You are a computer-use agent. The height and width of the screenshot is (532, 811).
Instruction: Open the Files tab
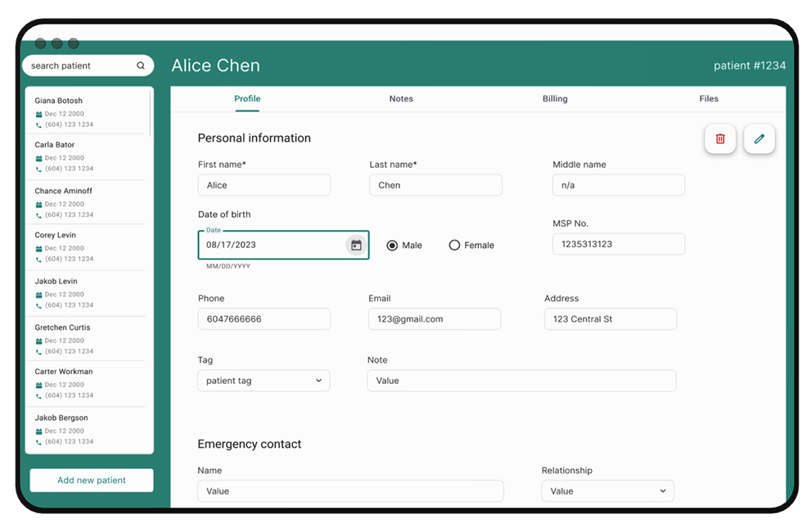pyautogui.click(x=709, y=99)
